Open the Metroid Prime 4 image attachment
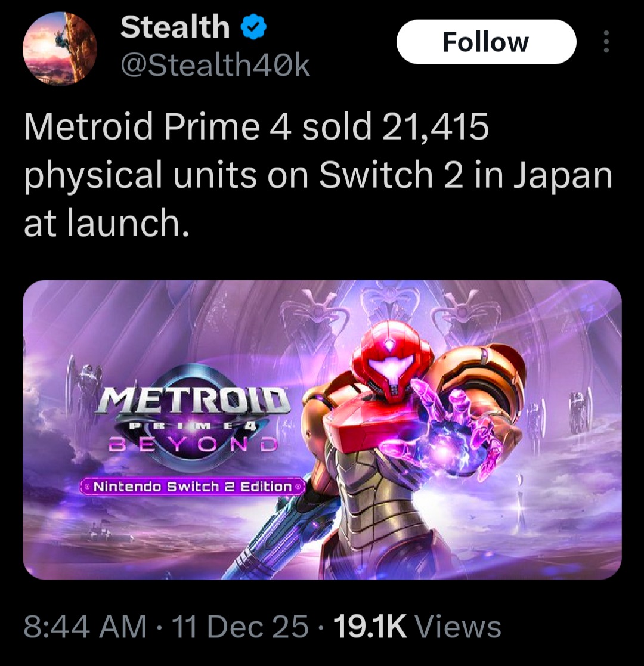 [322, 429]
